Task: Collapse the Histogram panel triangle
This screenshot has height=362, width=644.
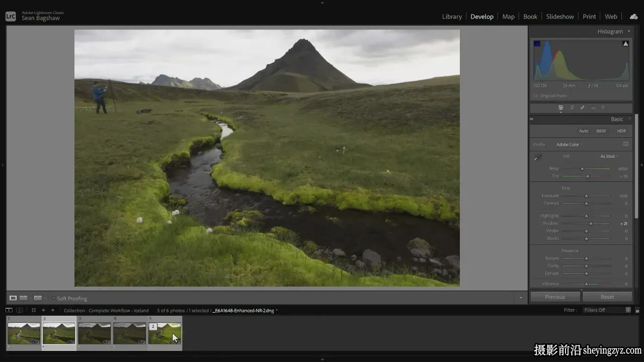Action: 628,31
